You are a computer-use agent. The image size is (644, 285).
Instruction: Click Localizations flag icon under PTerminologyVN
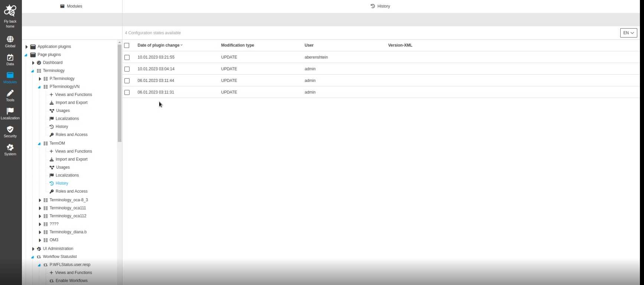52,119
